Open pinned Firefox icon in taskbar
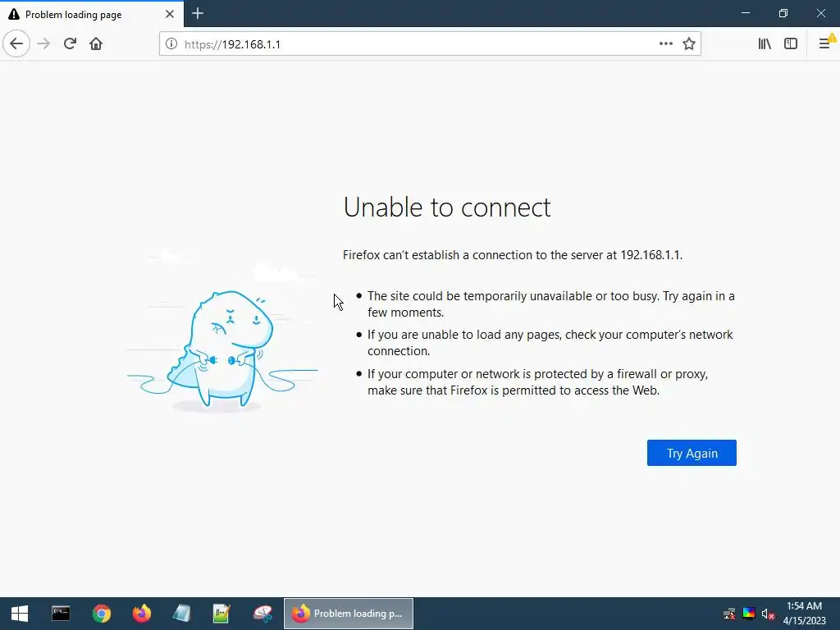 pos(142,614)
